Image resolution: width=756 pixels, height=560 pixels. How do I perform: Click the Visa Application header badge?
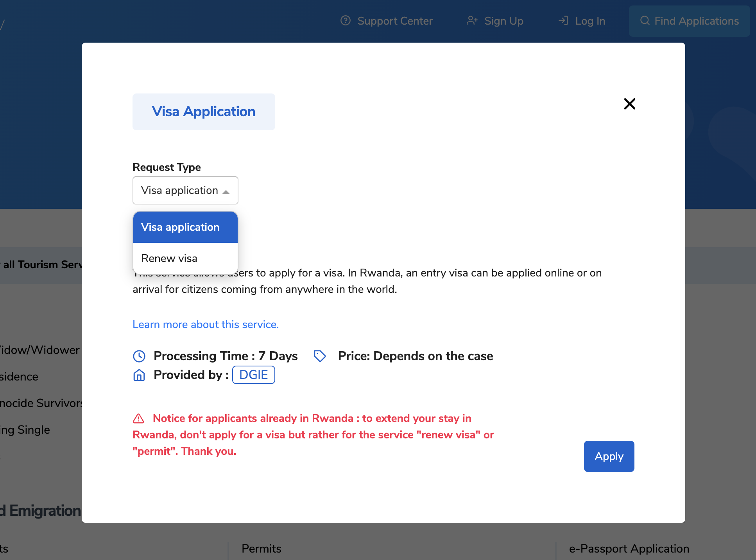pos(203,111)
